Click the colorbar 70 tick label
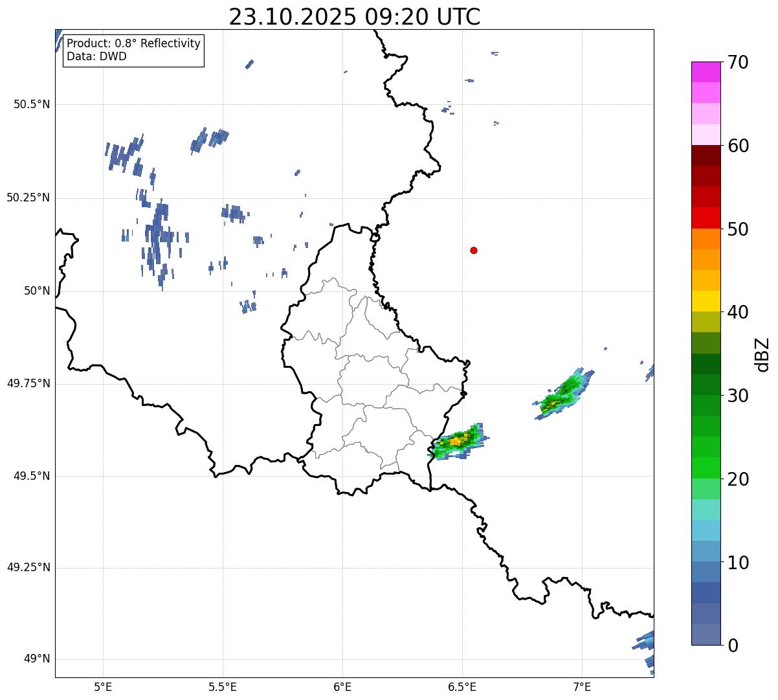 tap(738, 62)
